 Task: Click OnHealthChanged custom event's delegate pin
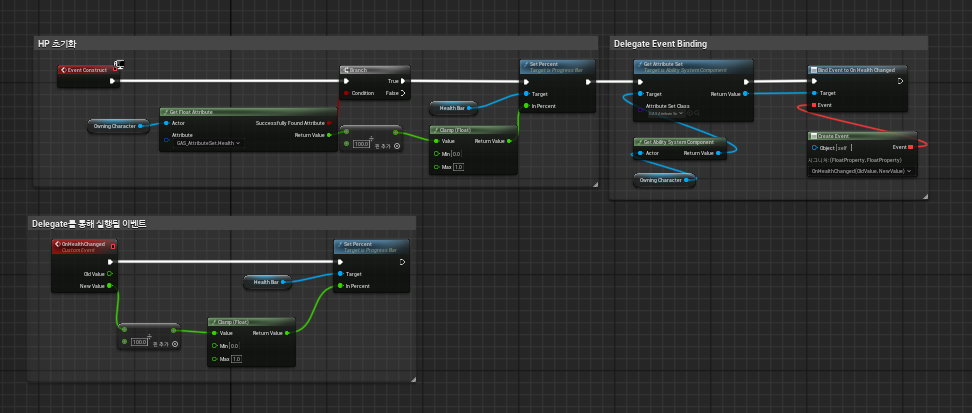[x=113, y=246]
